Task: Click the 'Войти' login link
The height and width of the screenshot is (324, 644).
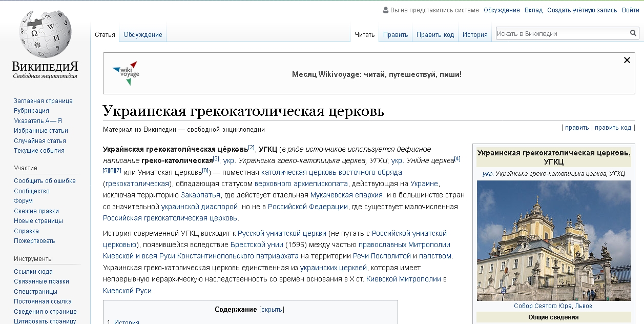Action: coord(631,10)
